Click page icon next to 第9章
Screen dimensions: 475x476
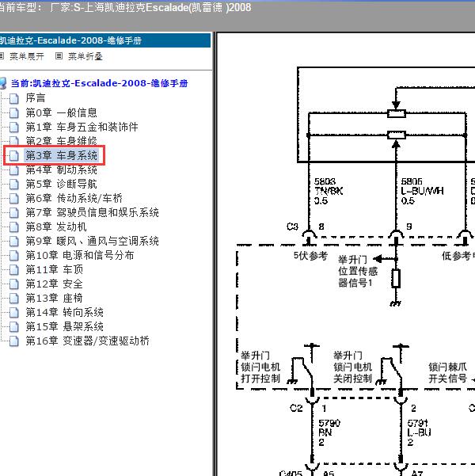[14, 242]
